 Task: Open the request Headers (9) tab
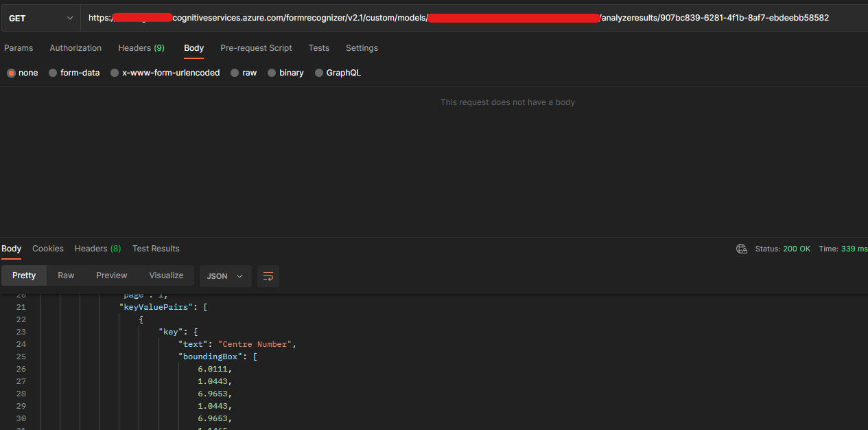[141, 48]
